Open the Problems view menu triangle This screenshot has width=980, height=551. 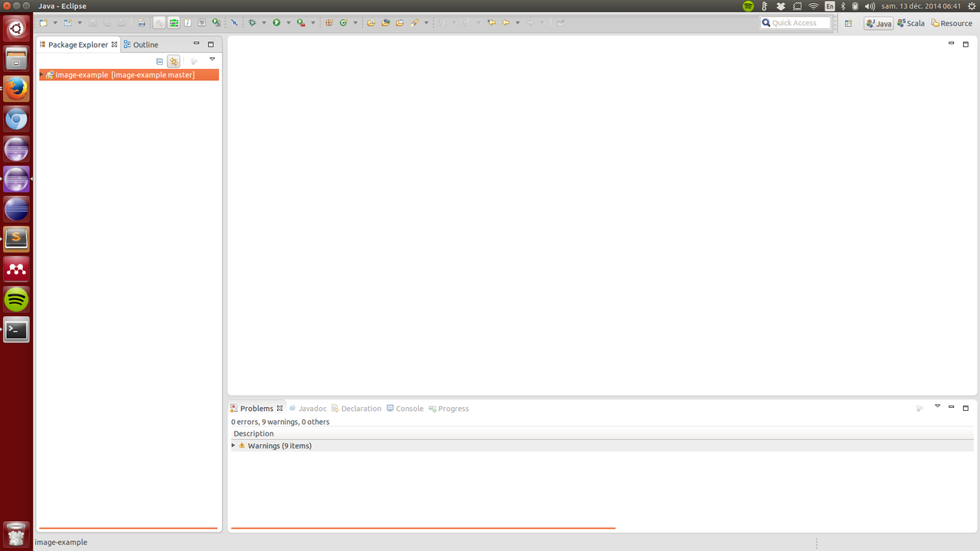pyautogui.click(x=937, y=406)
